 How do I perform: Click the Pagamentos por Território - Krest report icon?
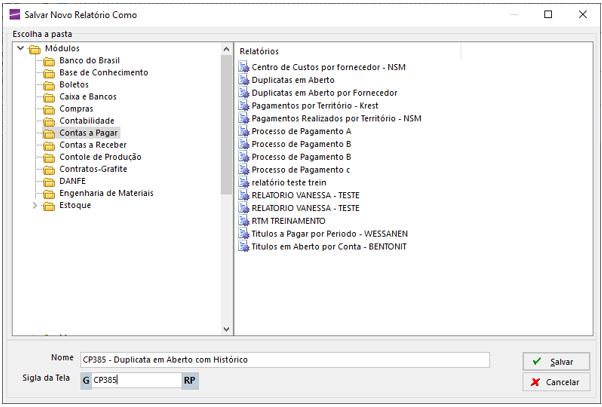[x=244, y=105]
